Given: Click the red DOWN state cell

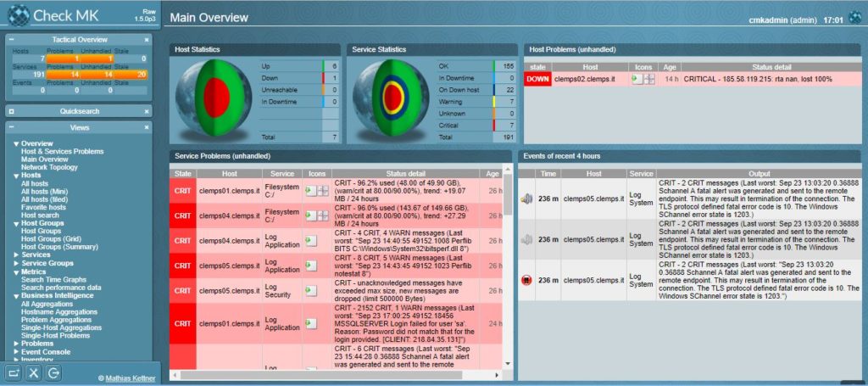Looking at the screenshot, I should coord(537,79).
